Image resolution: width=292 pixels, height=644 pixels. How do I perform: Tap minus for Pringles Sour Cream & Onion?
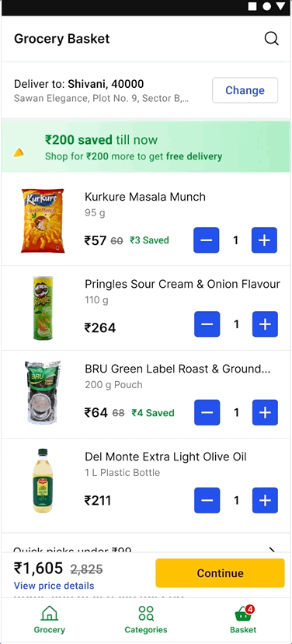tap(207, 324)
